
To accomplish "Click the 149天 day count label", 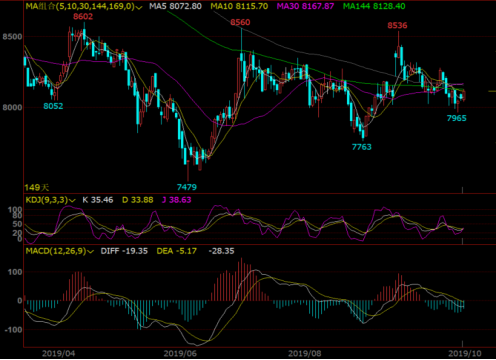I will tap(37, 188).
